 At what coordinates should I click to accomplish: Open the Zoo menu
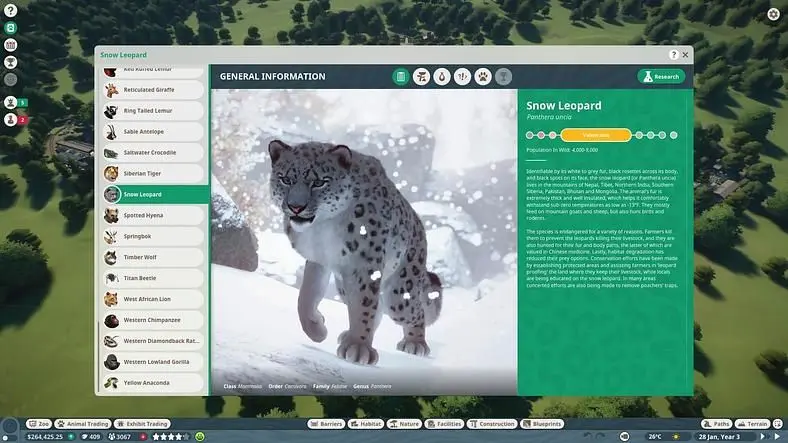(39, 424)
